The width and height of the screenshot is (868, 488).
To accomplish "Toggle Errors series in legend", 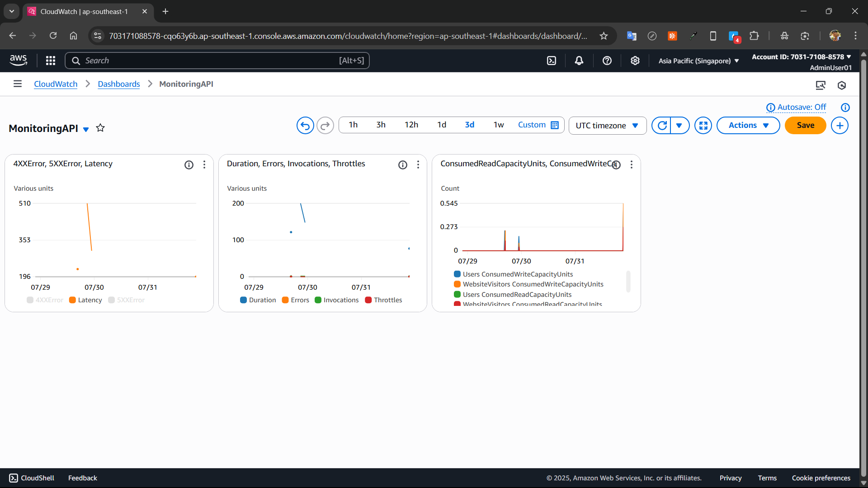I will [x=296, y=300].
